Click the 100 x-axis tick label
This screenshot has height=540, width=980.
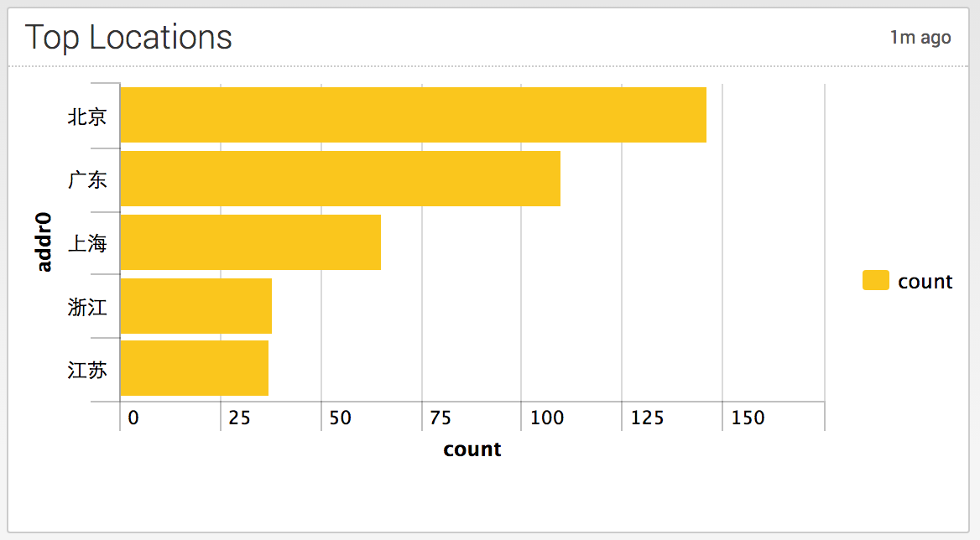tap(547, 418)
